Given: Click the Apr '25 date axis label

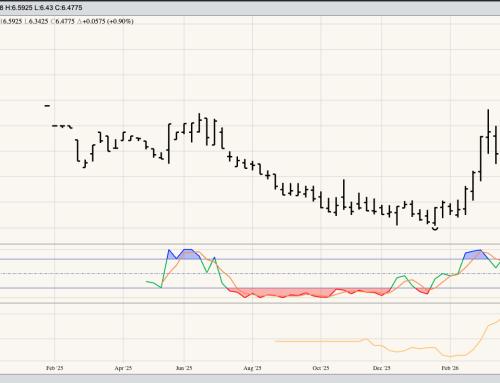Looking at the screenshot, I should (123, 368).
